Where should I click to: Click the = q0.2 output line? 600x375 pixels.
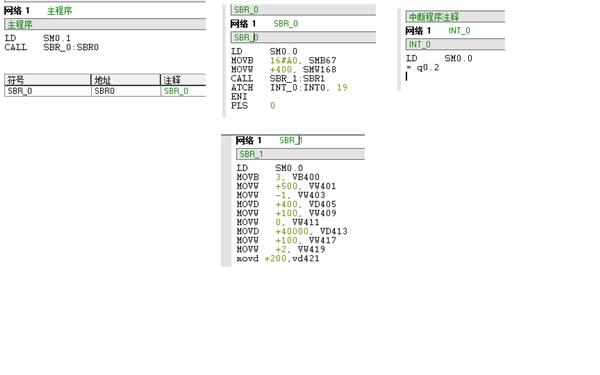coord(422,68)
